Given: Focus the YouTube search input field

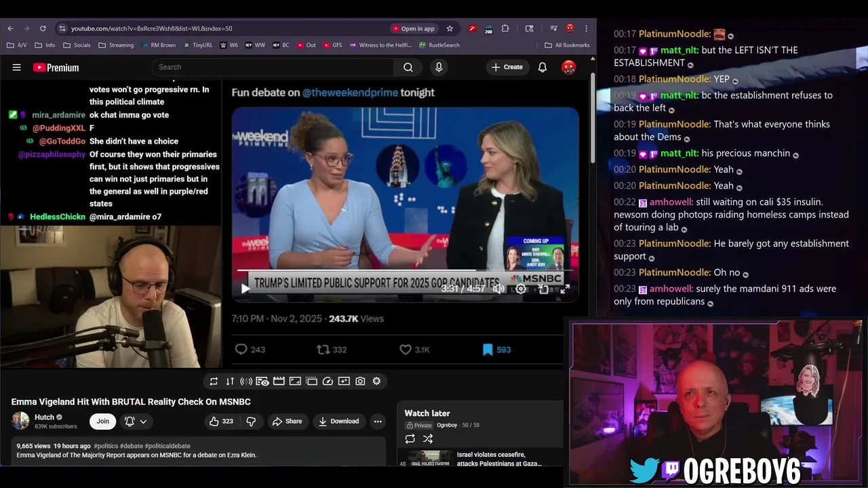Looking at the screenshot, I should [x=273, y=67].
